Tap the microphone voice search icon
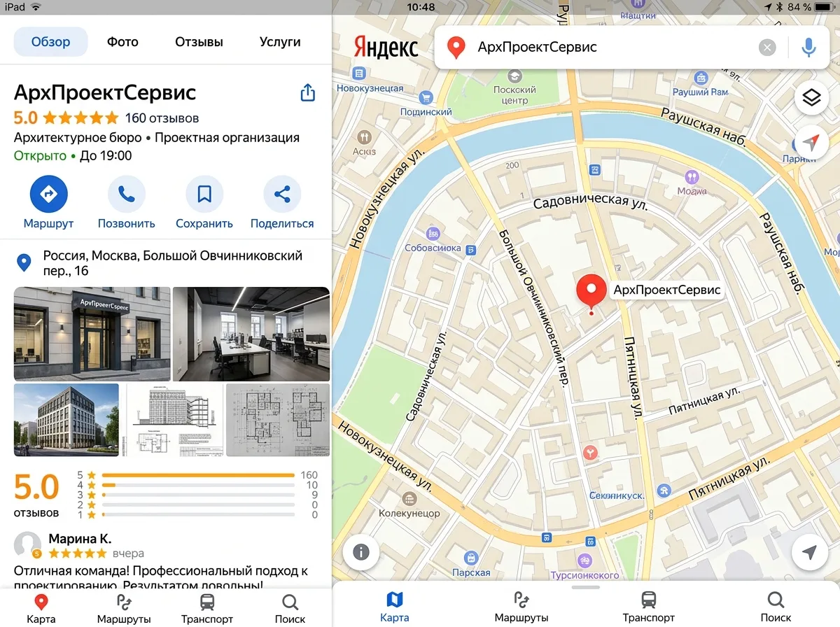 [x=809, y=48]
